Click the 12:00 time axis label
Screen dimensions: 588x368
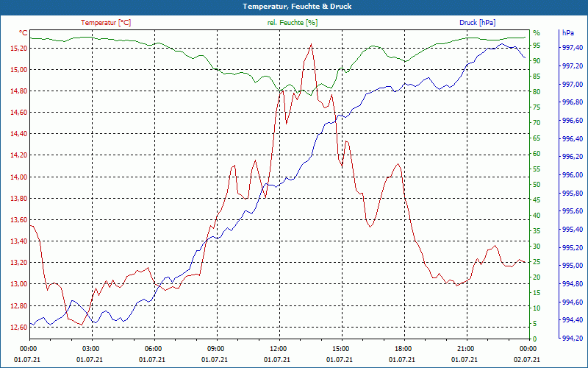(279, 348)
